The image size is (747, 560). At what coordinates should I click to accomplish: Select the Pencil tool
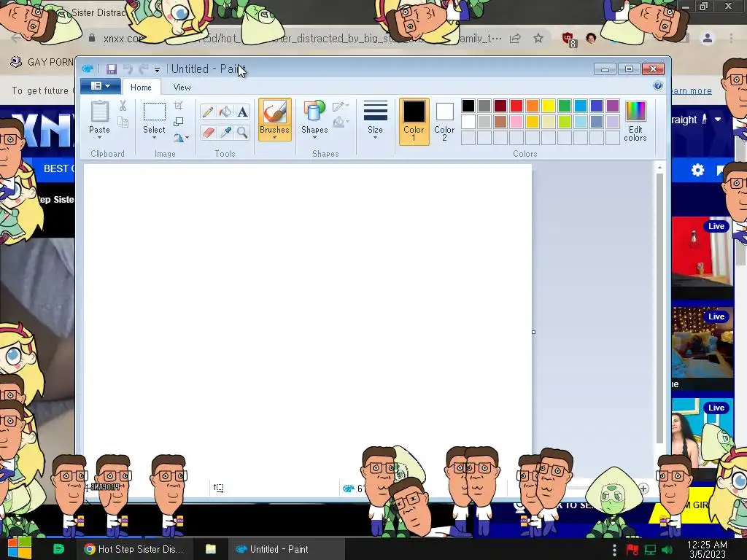pyautogui.click(x=208, y=112)
